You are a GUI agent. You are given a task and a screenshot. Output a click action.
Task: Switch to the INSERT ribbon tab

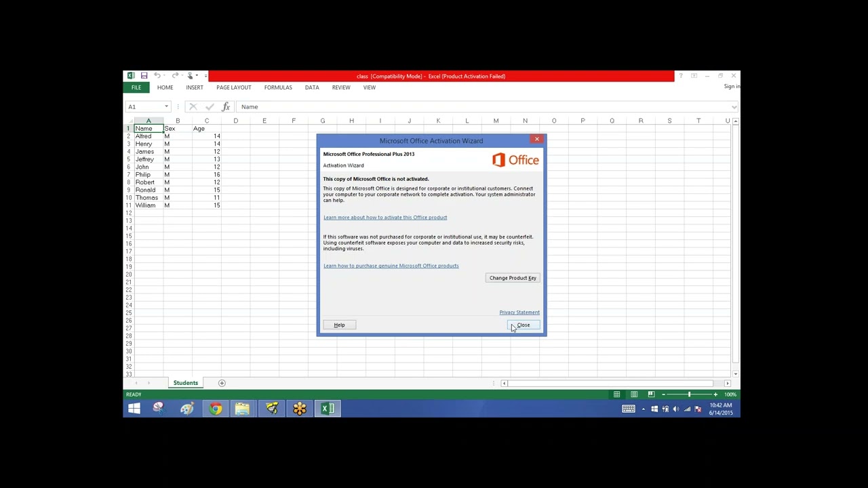[x=195, y=87]
